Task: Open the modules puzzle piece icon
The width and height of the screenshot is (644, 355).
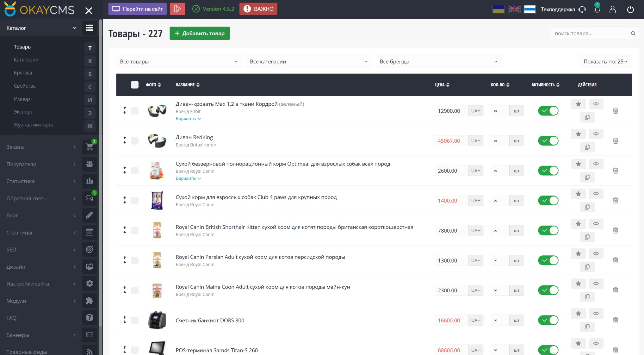Action: click(90, 301)
